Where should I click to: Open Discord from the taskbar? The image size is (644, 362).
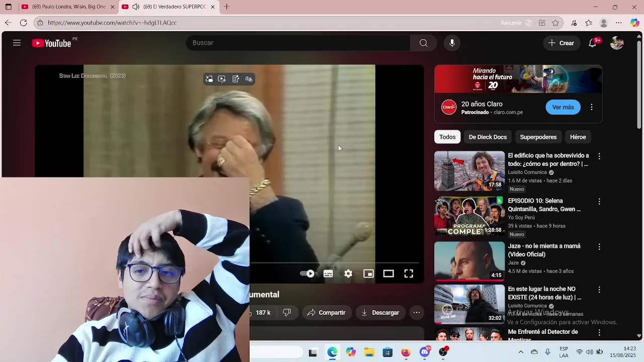[425, 352]
